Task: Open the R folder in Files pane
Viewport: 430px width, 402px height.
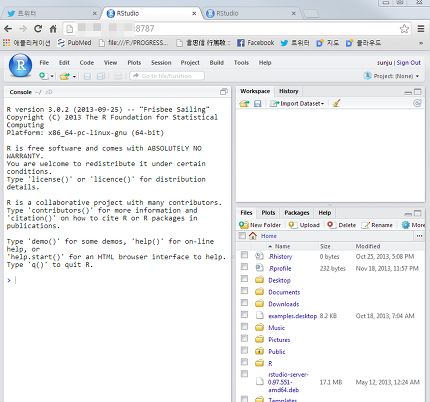Action: click(x=270, y=363)
